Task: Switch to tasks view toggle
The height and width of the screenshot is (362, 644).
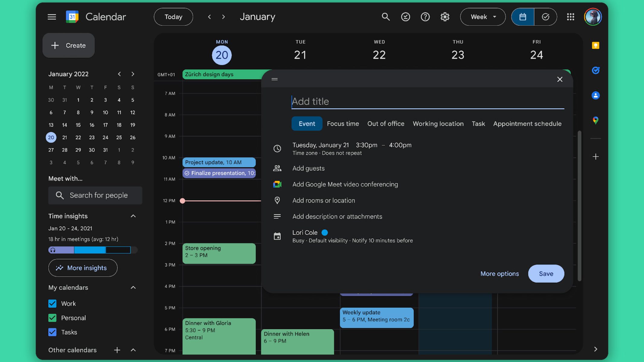Action: pos(545,17)
